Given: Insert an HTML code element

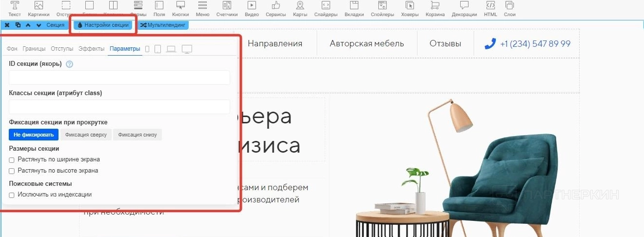Looking at the screenshot, I should coord(490,9).
